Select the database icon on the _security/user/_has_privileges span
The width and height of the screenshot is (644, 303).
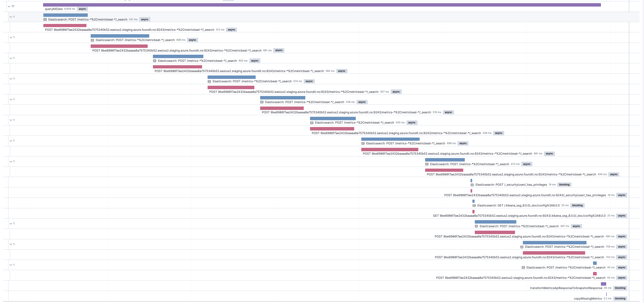pyautogui.click(x=472, y=185)
